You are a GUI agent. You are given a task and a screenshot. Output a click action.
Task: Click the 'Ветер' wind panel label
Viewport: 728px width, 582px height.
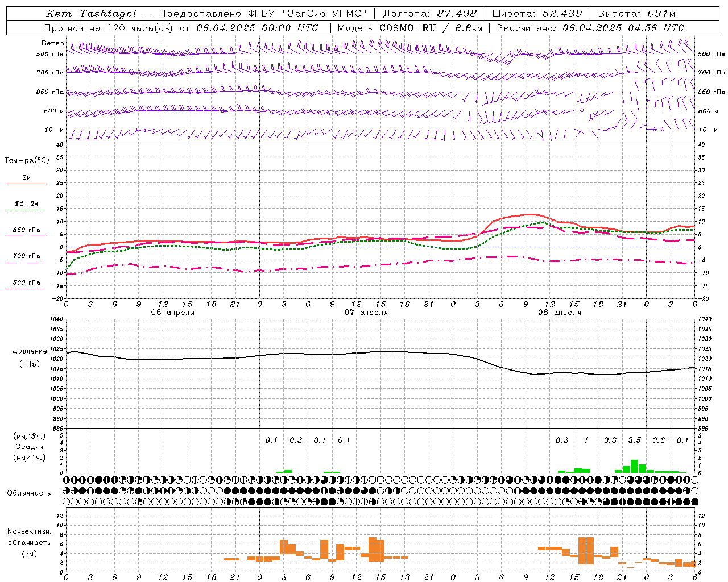tap(52, 43)
